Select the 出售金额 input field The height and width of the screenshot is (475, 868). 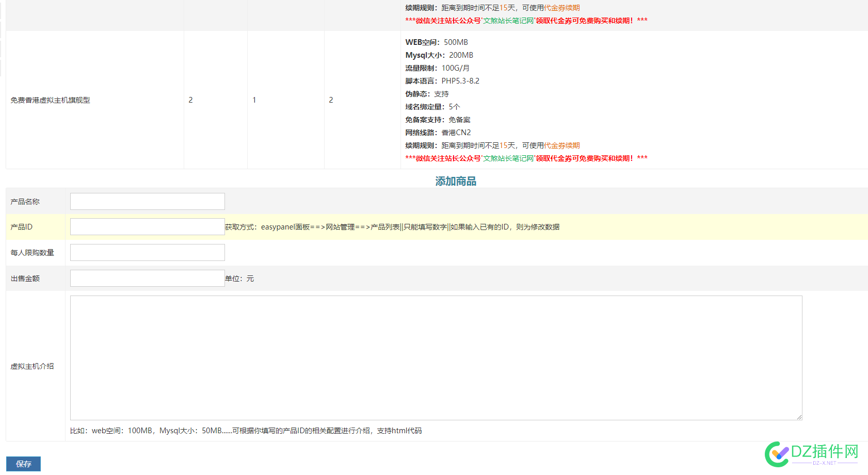coord(148,279)
